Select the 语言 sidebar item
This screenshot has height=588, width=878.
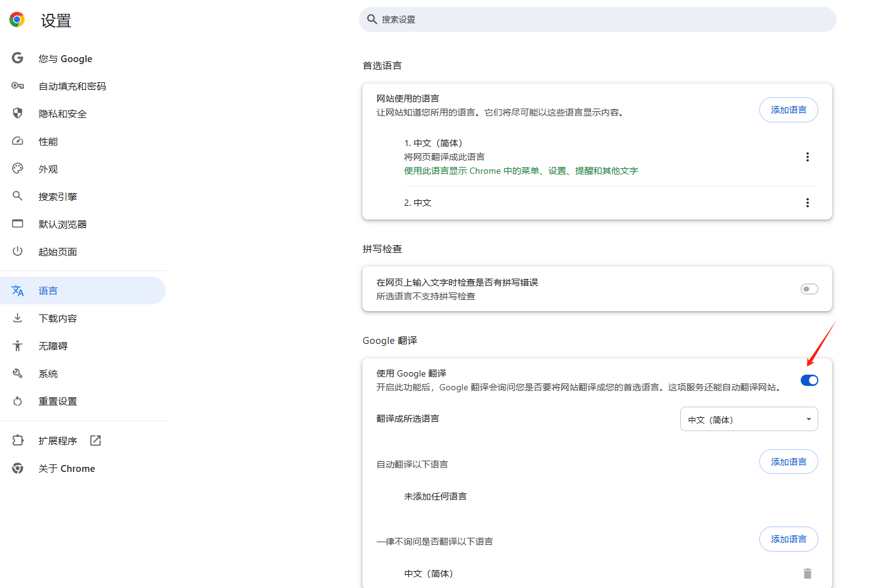pyautogui.click(x=83, y=291)
